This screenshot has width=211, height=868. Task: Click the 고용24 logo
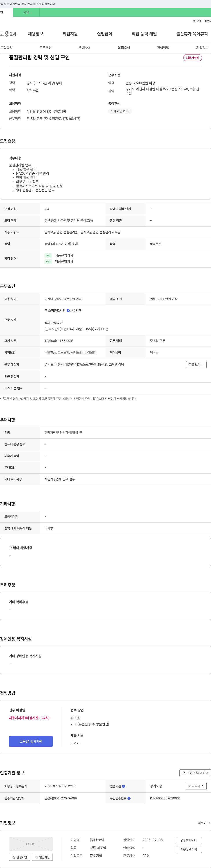(8, 34)
